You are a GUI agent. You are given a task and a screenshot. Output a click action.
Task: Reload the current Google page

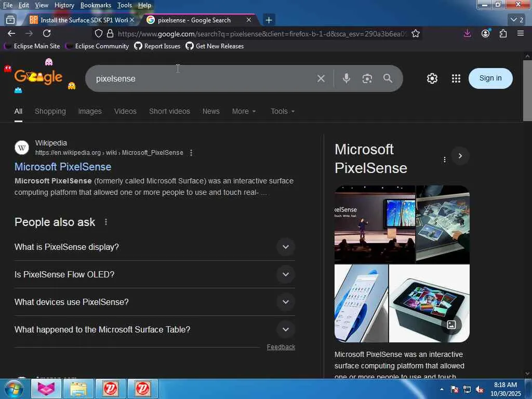47,33
